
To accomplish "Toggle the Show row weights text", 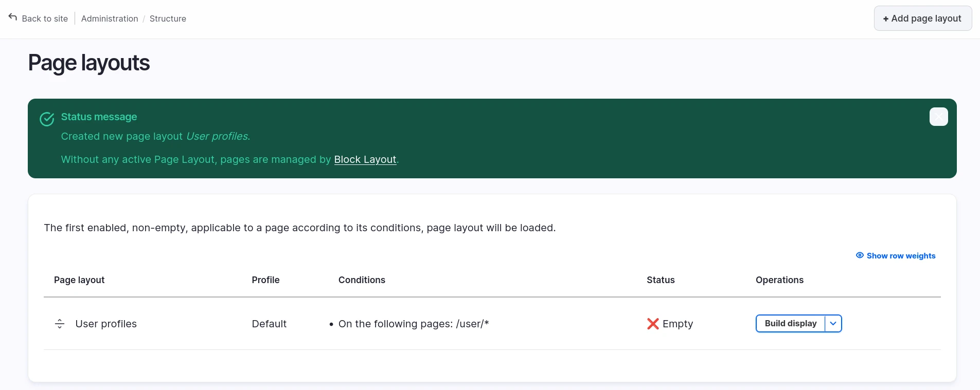I will pyautogui.click(x=901, y=256).
